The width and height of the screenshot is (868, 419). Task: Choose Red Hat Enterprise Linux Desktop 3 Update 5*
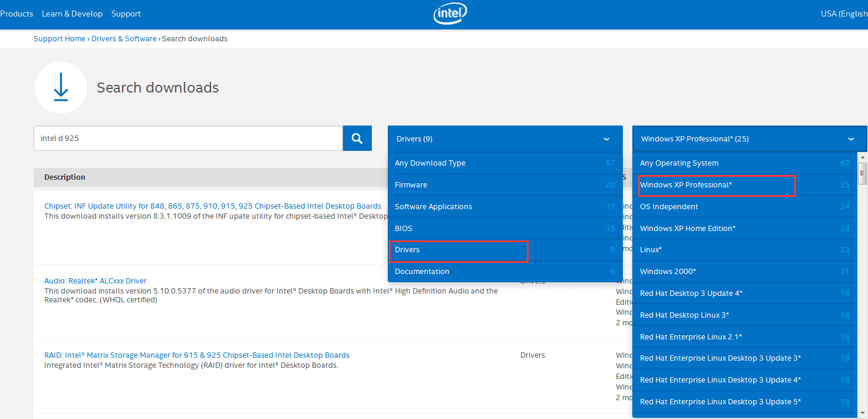click(x=745, y=402)
